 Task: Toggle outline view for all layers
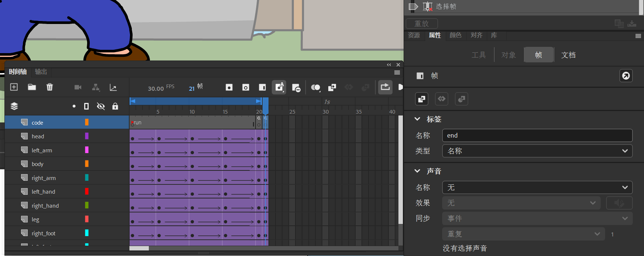[86, 106]
